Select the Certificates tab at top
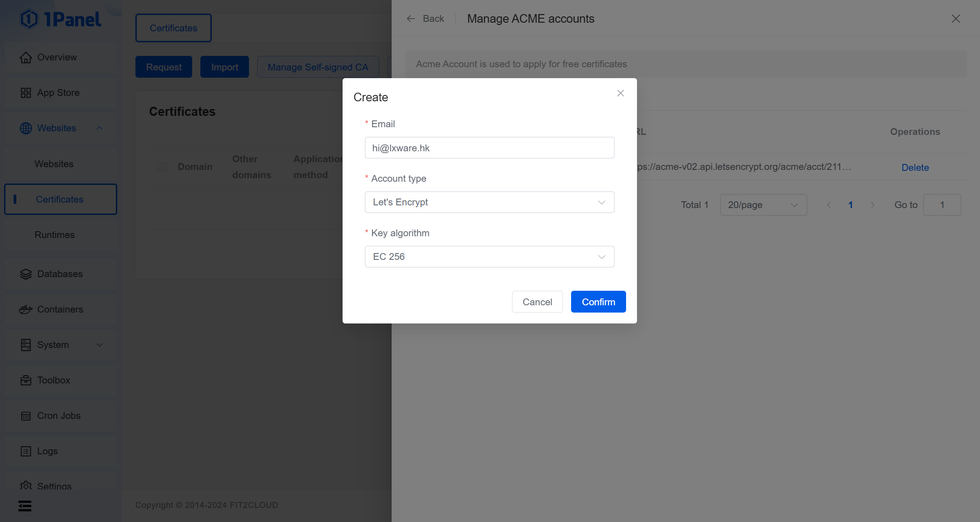 (174, 28)
